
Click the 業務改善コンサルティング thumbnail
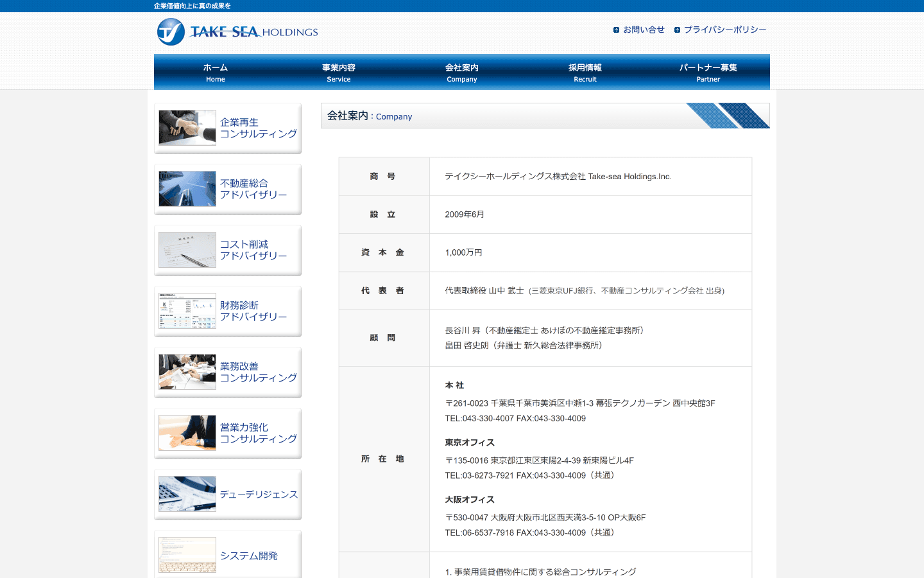(187, 372)
